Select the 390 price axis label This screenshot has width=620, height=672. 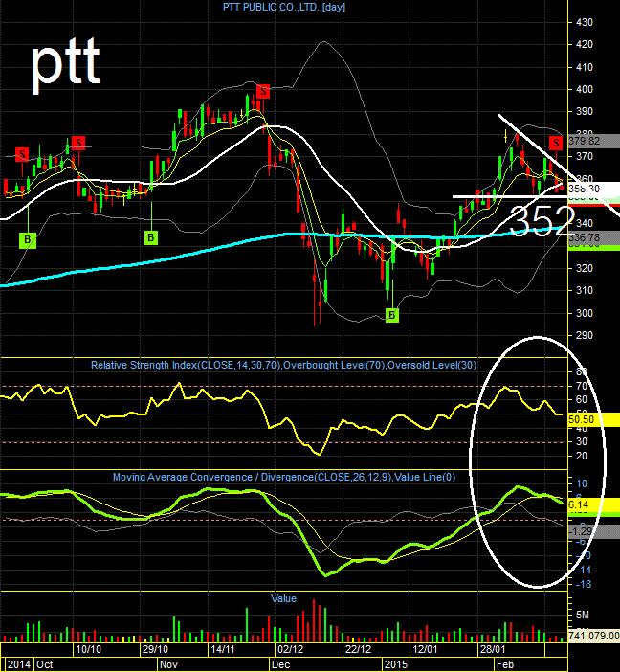click(x=585, y=111)
